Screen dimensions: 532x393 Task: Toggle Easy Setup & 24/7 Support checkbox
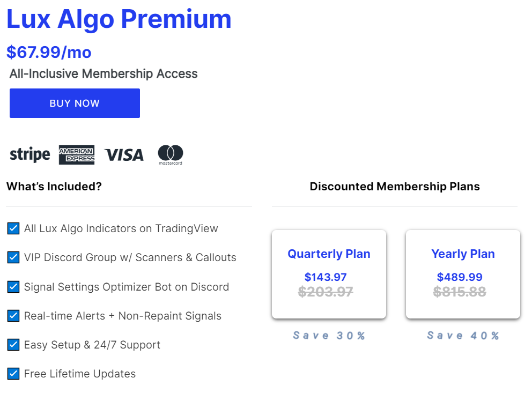click(x=13, y=345)
